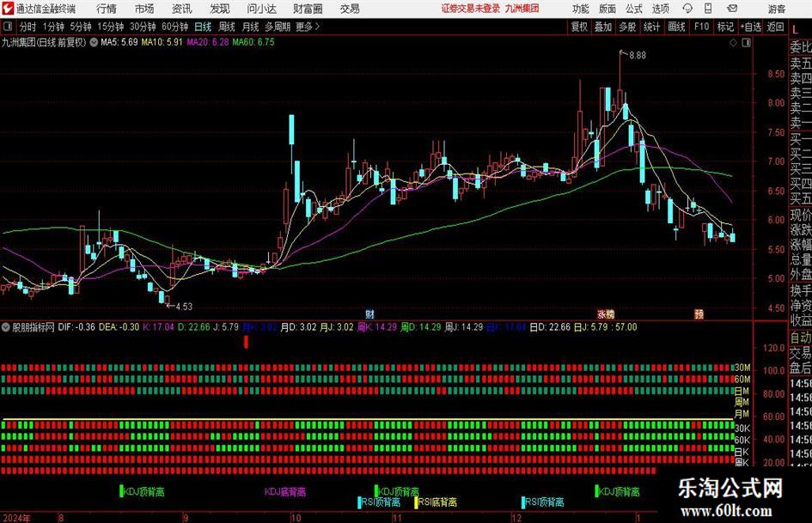Click the MA5: 5.69 indicator value

coord(119,42)
